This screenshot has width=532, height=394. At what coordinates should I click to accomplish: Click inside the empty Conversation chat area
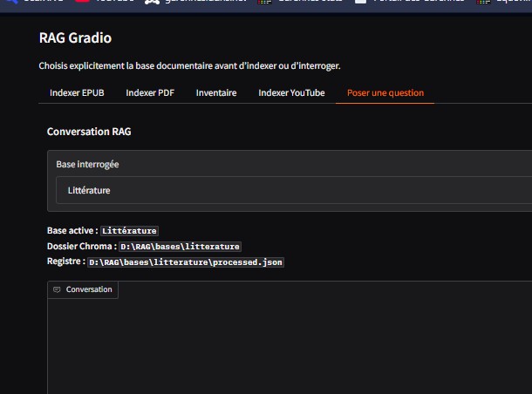coord(290,346)
